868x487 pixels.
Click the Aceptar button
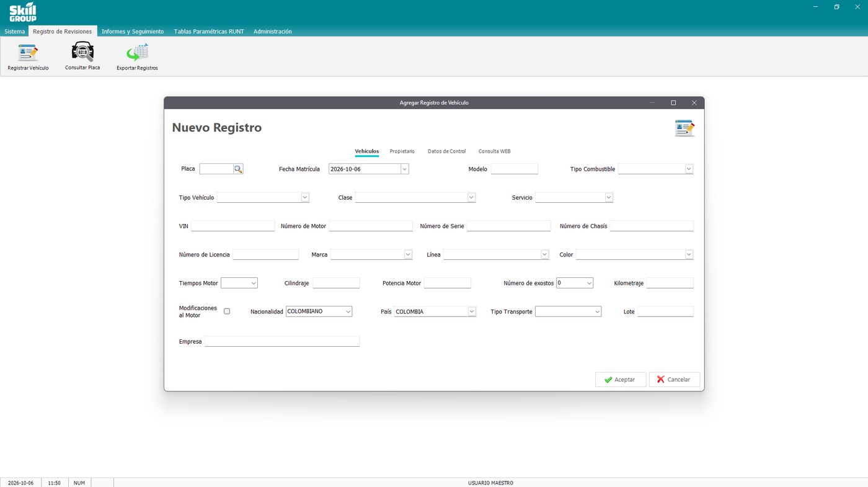(x=620, y=379)
